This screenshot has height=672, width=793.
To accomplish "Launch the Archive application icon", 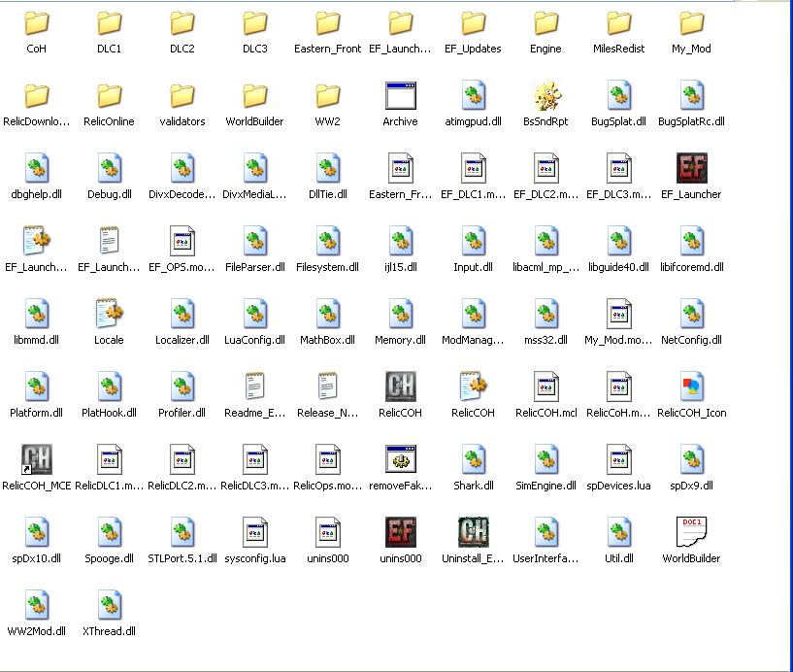I will 401,95.
